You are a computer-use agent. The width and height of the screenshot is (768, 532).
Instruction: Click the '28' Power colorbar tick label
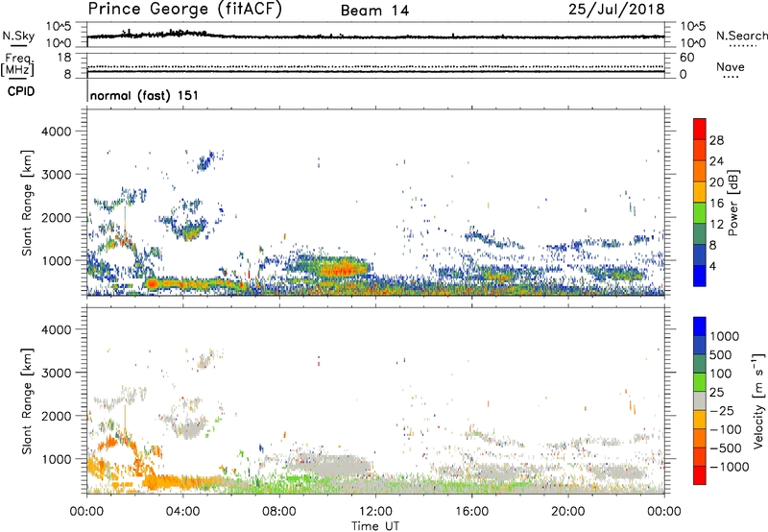pos(716,140)
